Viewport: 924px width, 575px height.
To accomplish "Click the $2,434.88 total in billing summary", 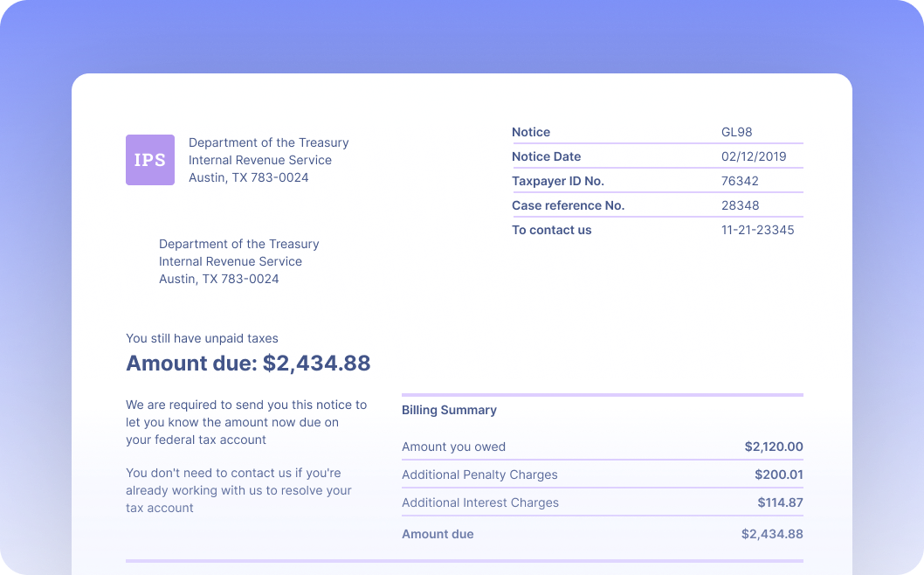I will pos(771,534).
